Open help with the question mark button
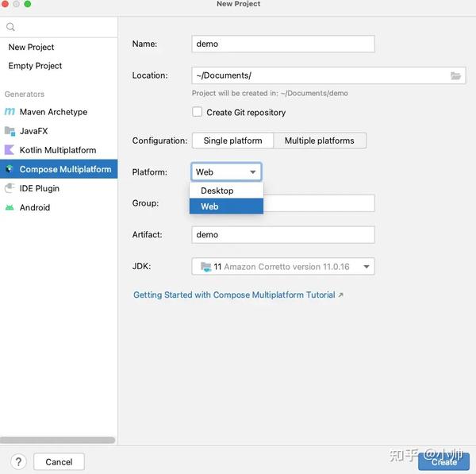476x474 pixels. (x=19, y=461)
